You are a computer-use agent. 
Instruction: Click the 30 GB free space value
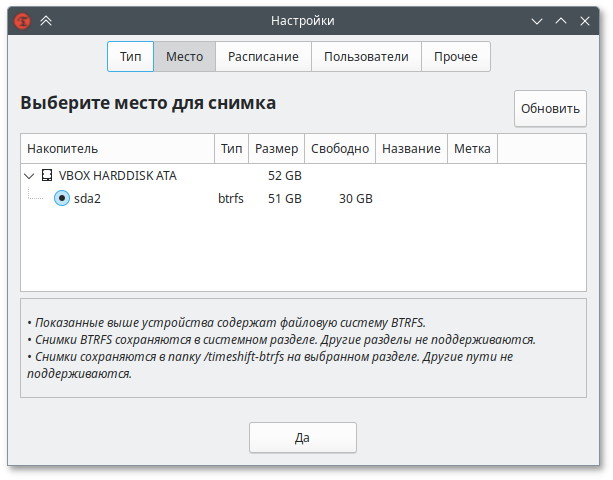coord(356,199)
